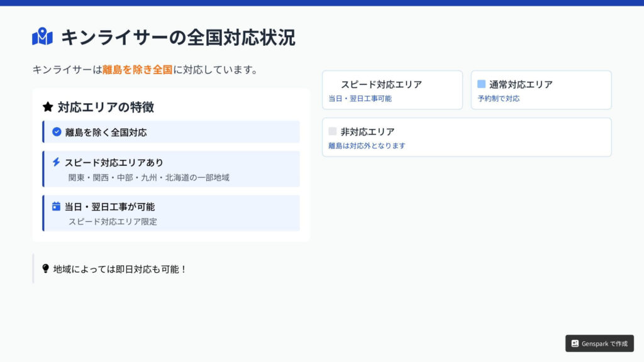Click the heading 対応エリアの特徴
This screenshot has height=362, width=644.
106,107
